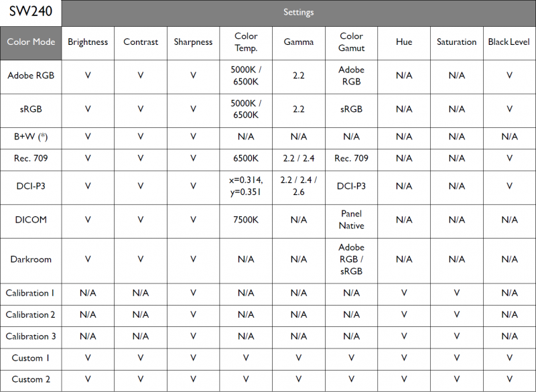Click the Adobe RGB / sRGB Darkroom cell
The width and height of the screenshot is (536, 392).
point(351,259)
